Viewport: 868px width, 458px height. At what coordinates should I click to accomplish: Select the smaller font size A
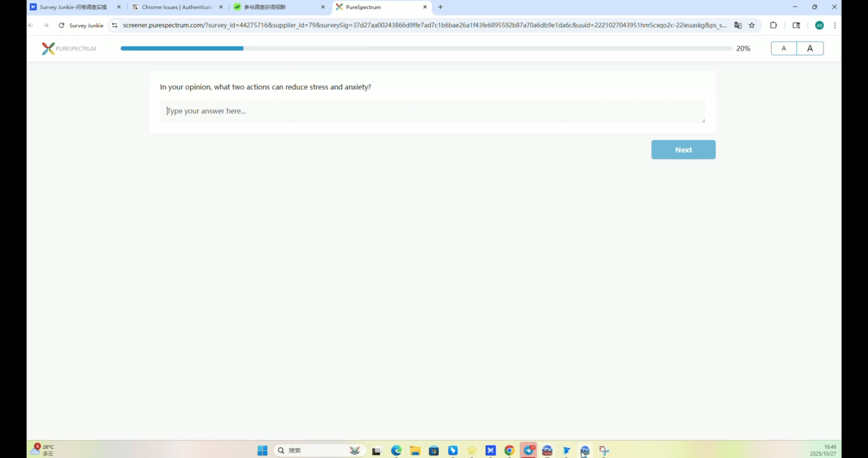pos(783,48)
